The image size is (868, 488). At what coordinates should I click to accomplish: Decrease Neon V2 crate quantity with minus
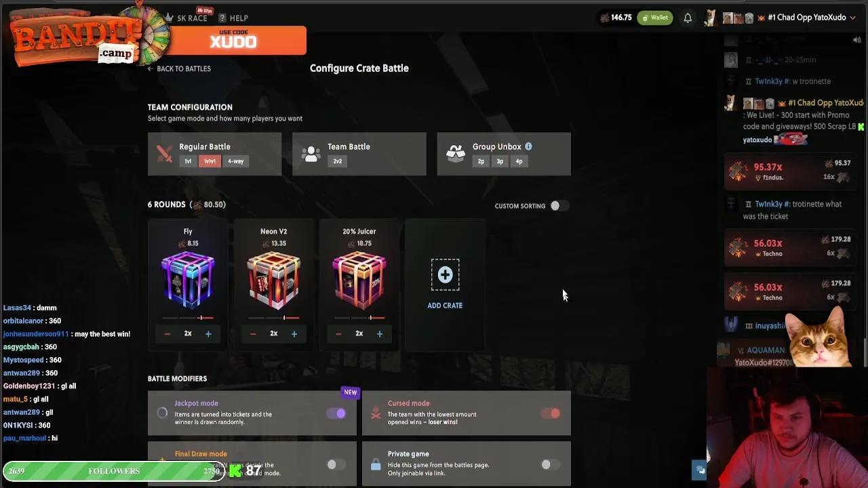253,333
